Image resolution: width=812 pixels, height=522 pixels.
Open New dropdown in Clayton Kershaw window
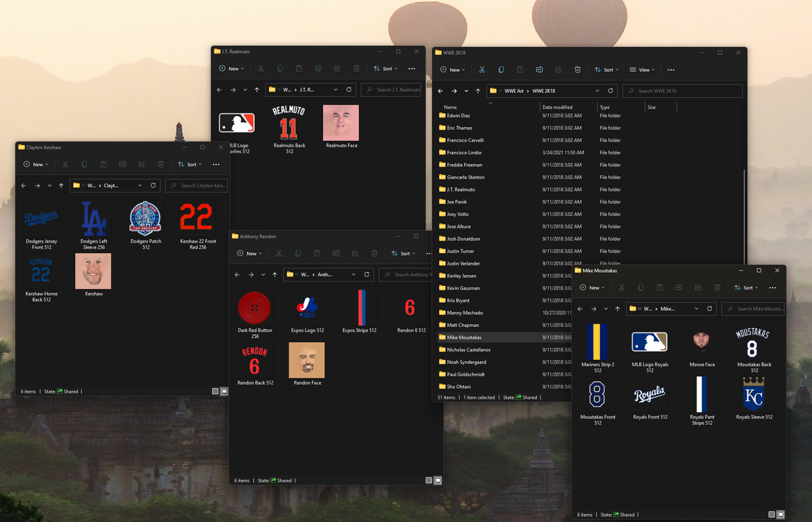click(x=35, y=164)
